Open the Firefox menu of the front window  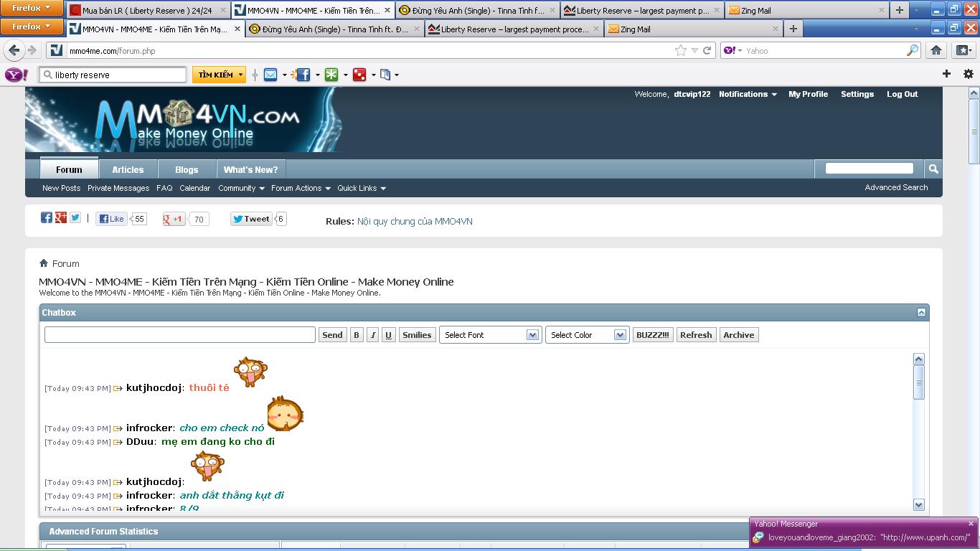pos(32,27)
